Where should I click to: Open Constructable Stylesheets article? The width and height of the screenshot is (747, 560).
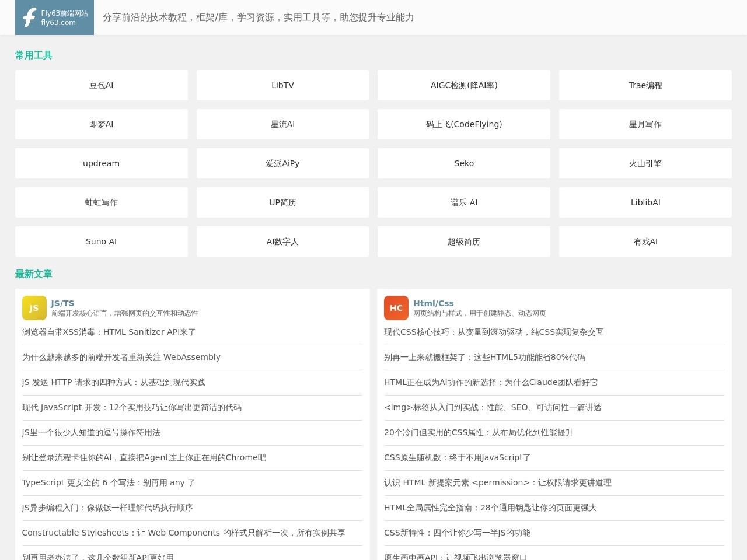point(184,533)
